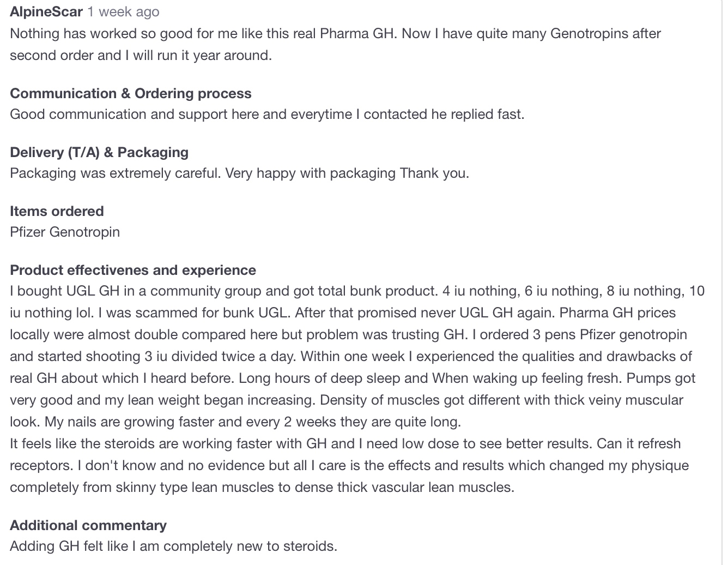Click line starting "real GH about which"
Image resolution: width=728 pixels, height=565 pixels.
[x=353, y=378]
